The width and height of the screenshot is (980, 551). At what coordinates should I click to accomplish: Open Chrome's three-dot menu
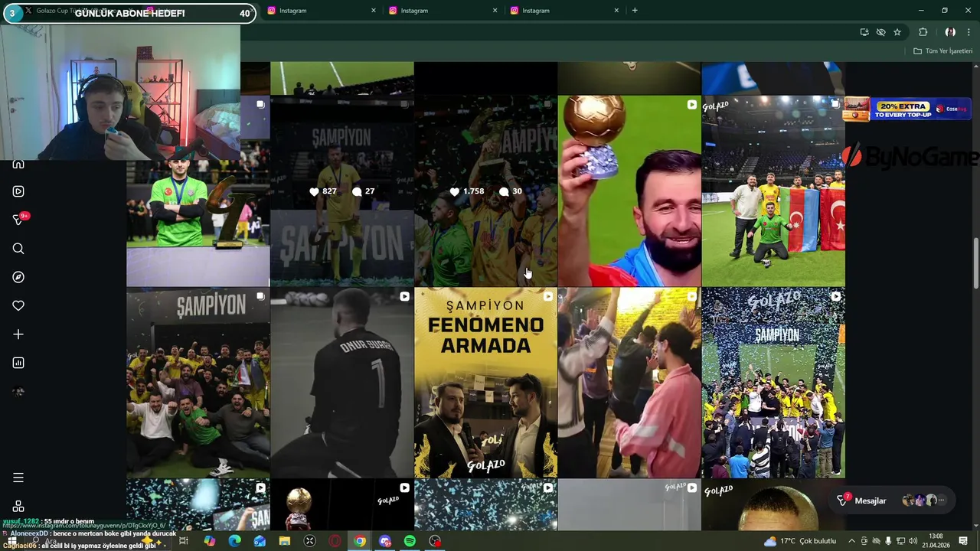(968, 32)
